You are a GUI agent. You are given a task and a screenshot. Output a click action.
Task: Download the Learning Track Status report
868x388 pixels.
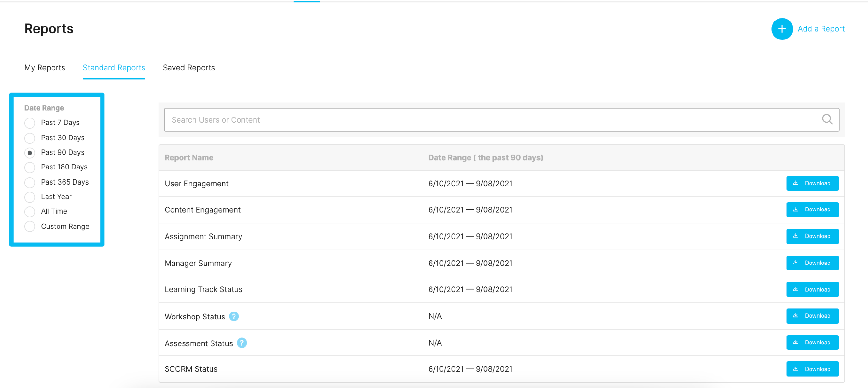pyautogui.click(x=812, y=289)
